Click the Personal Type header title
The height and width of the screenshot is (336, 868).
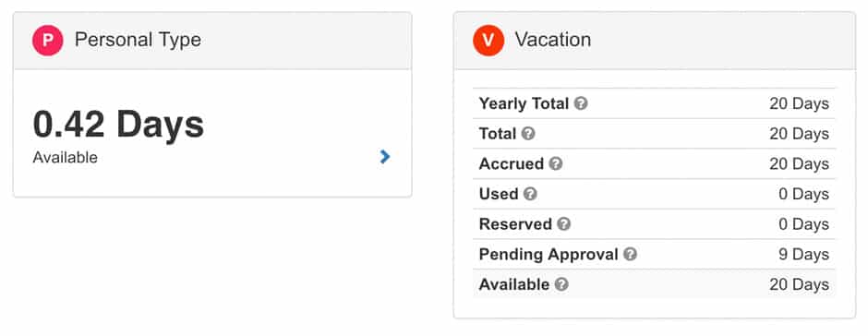pyautogui.click(x=138, y=40)
